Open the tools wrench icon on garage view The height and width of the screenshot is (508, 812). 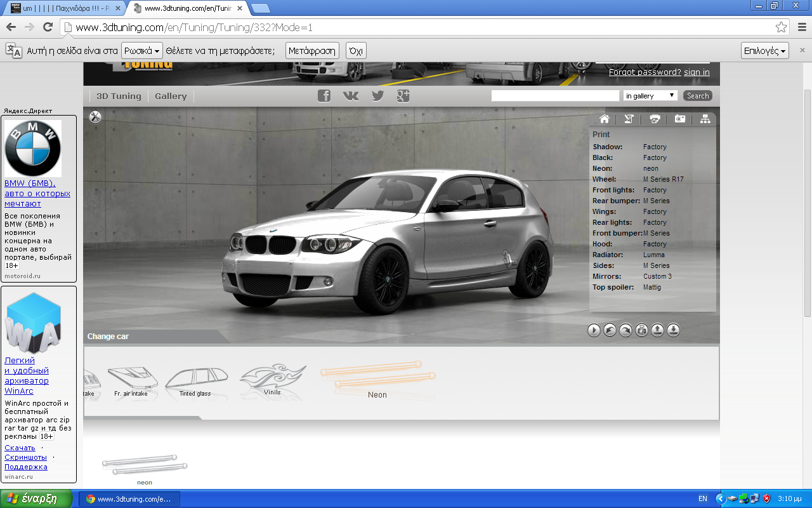coord(95,117)
